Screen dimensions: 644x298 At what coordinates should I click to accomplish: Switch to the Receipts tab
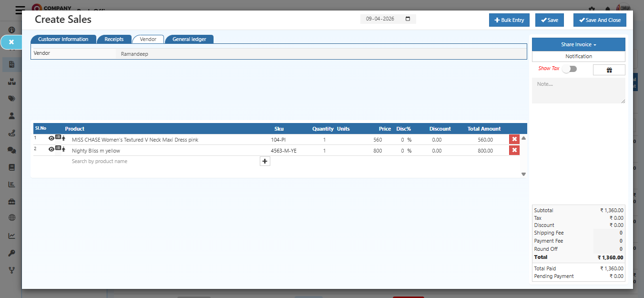tap(114, 39)
